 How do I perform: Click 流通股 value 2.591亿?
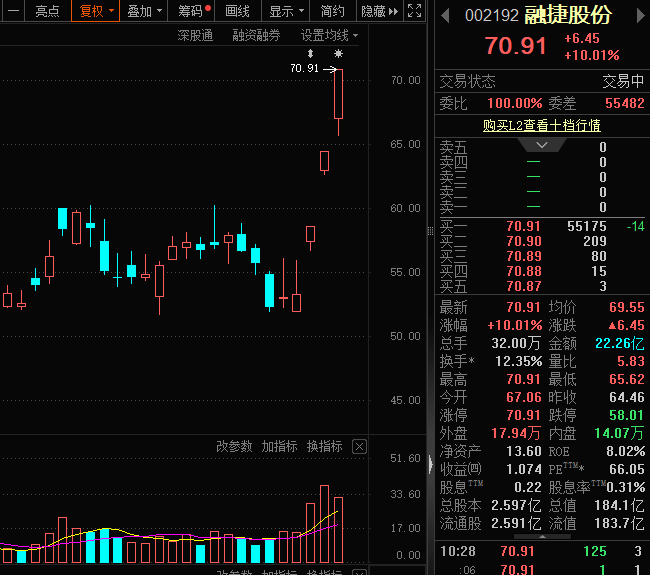(x=516, y=523)
